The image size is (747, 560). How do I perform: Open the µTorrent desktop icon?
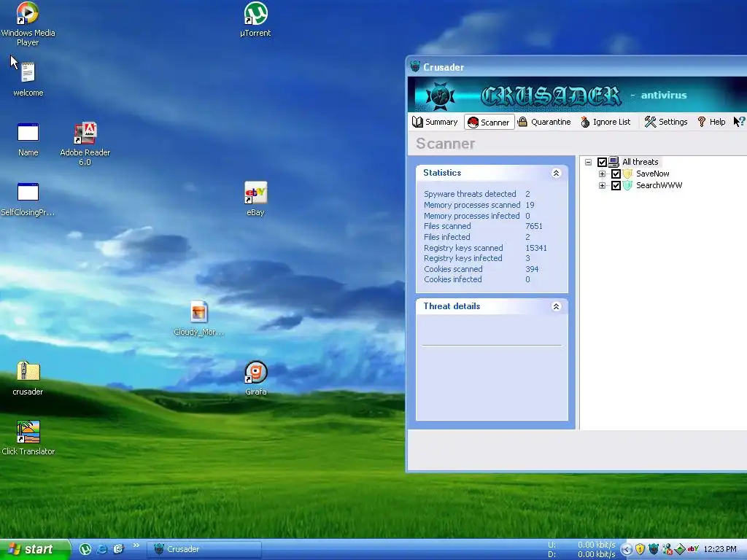256,20
